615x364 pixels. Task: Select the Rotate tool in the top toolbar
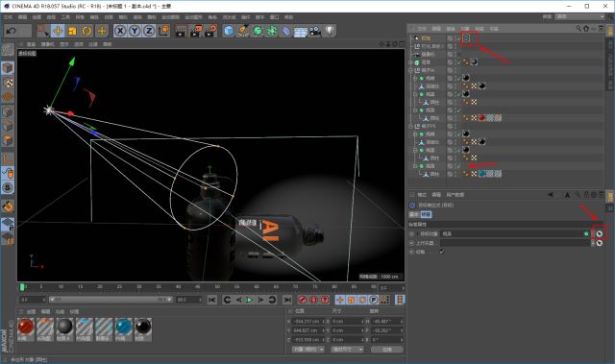(86, 31)
